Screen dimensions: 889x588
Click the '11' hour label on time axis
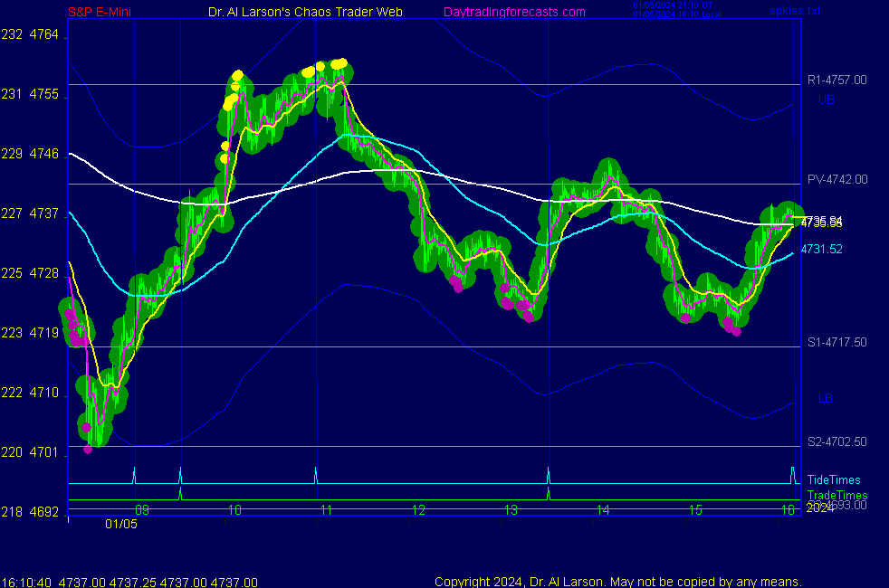(x=327, y=510)
